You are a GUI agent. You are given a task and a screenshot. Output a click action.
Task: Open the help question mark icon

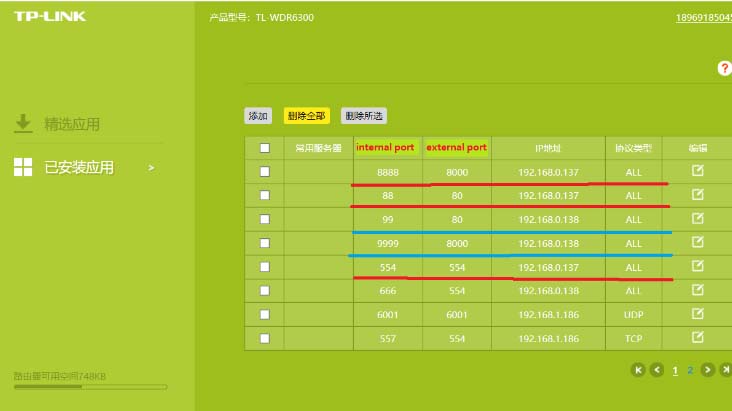724,68
